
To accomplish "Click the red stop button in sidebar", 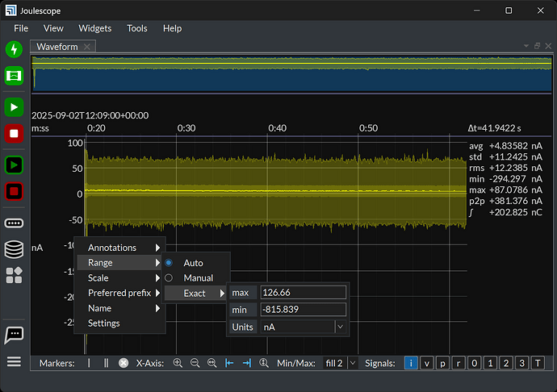I will (14, 133).
